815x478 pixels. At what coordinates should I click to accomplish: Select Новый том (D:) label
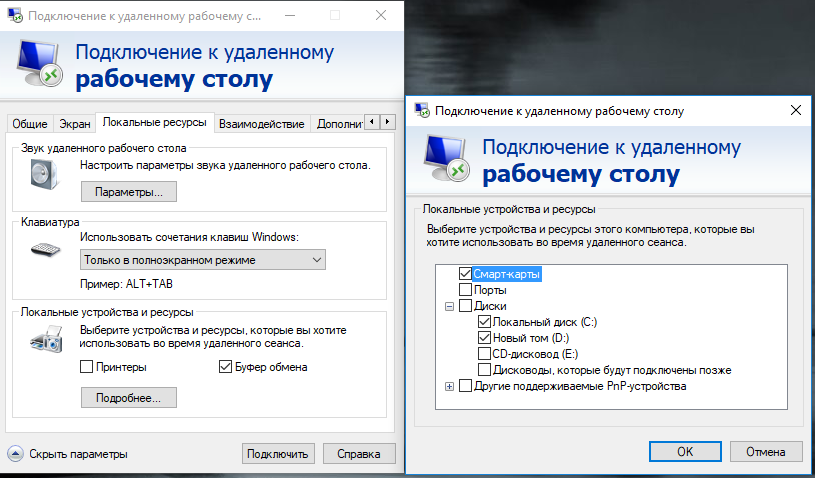(x=531, y=338)
